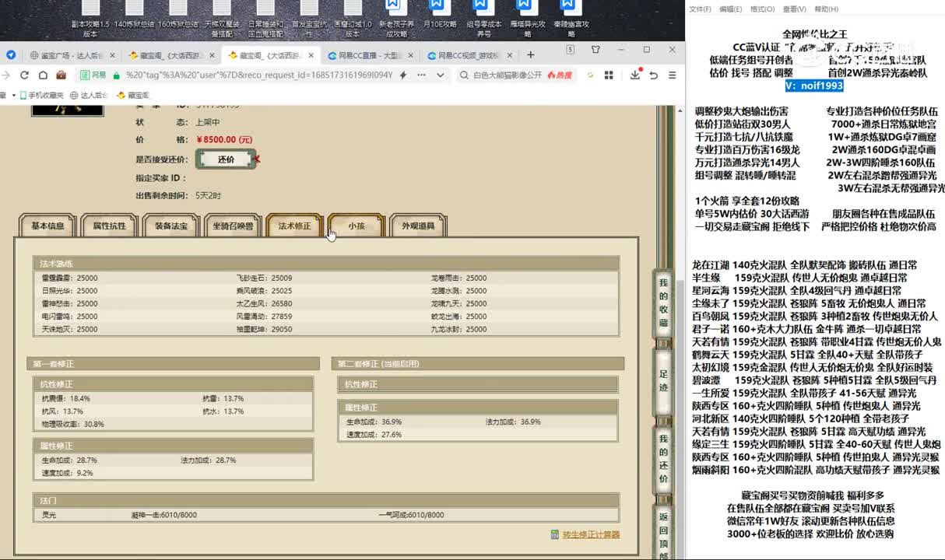Click the undo-close-tab arrow icon
This screenshot has height=560, width=945.
(x=654, y=75)
